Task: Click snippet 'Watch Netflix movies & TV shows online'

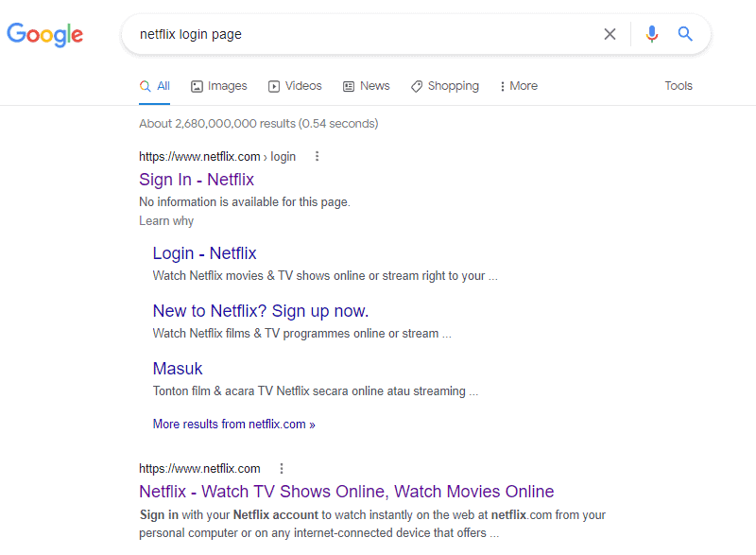Action: point(325,276)
